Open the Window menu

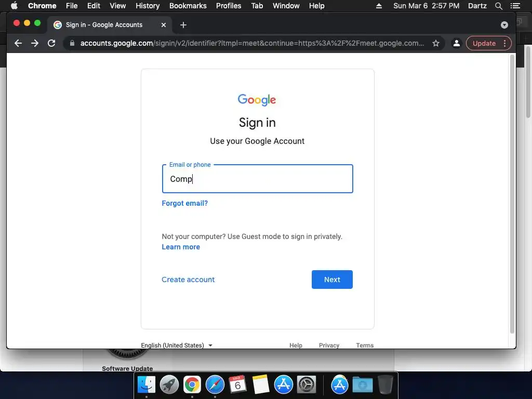click(x=286, y=6)
